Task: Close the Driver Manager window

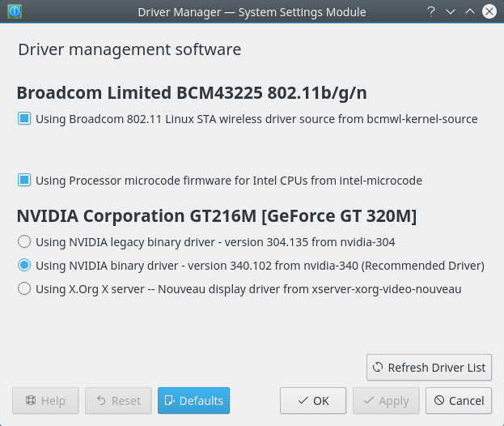Action: coord(489,11)
